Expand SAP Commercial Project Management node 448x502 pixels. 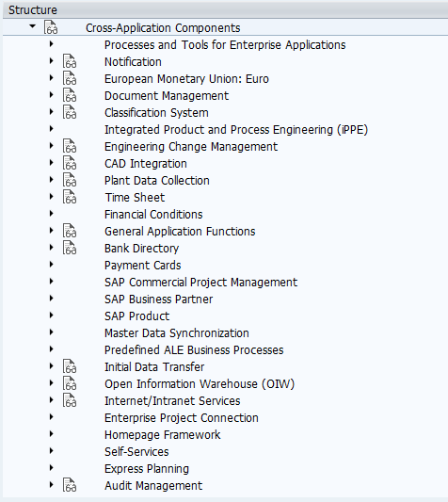[51, 282]
